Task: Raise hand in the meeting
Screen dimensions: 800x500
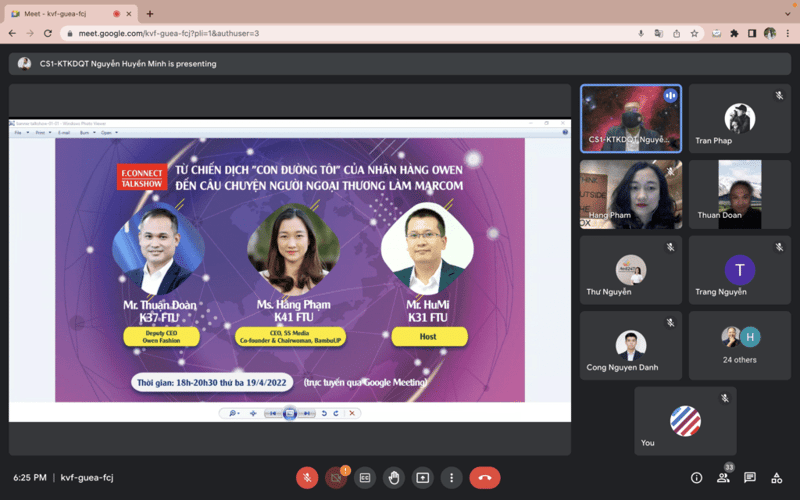Action: 394,478
